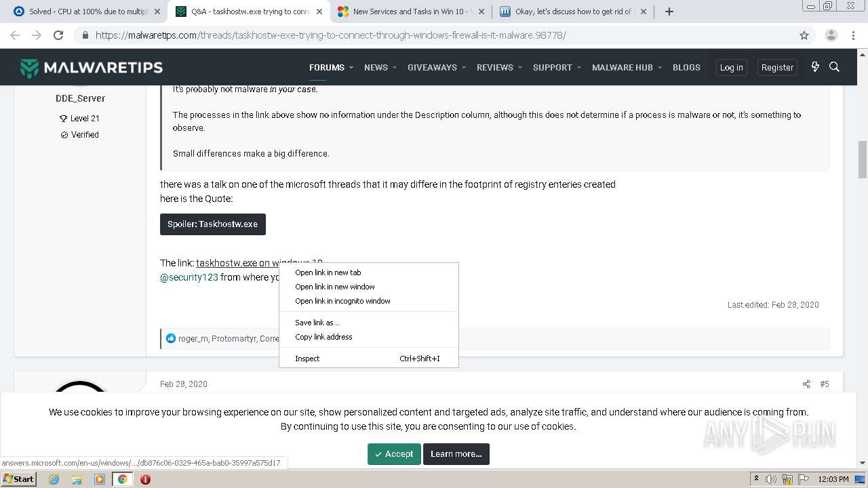Image resolution: width=868 pixels, height=488 pixels.
Task: Expand the MALWARE HUB dropdown arrow
Action: pyautogui.click(x=660, y=68)
